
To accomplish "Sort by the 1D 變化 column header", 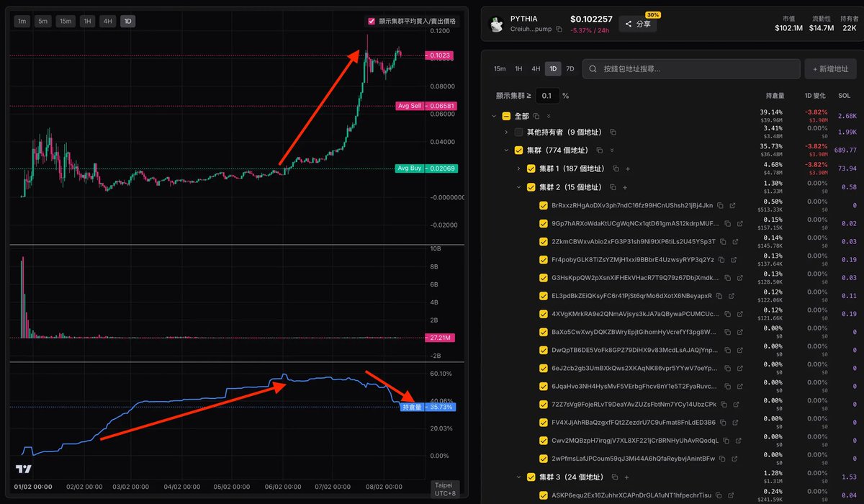I will [814, 96].
